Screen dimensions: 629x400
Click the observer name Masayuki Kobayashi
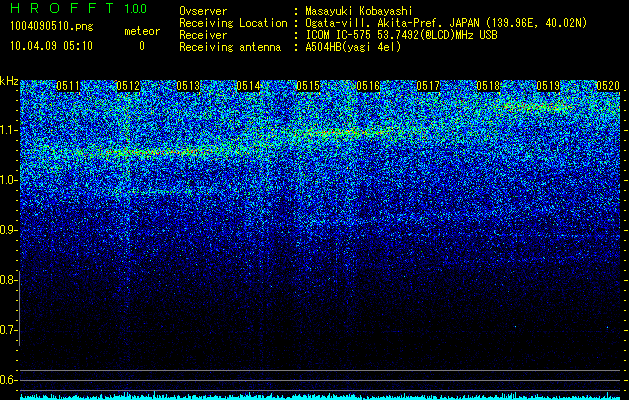(359, 11)
